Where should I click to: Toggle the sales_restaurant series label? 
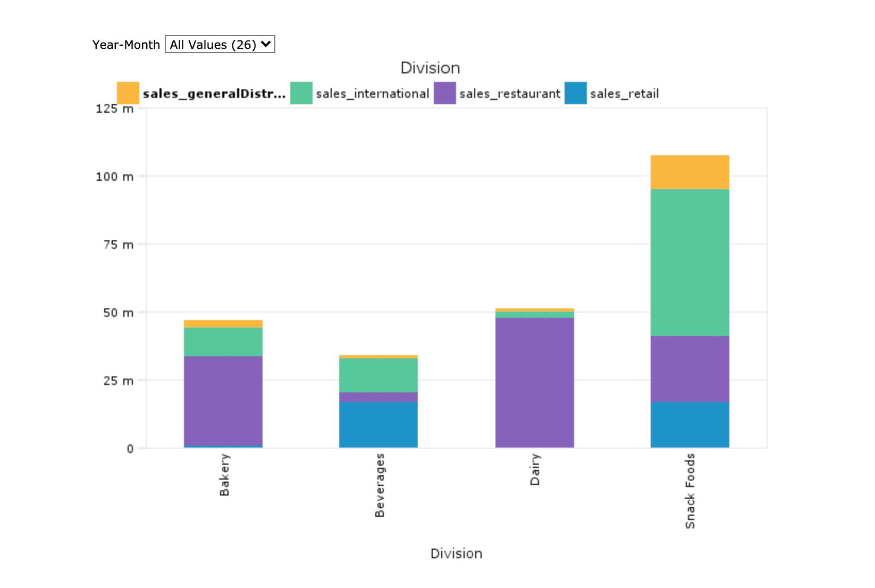point(509,94)
